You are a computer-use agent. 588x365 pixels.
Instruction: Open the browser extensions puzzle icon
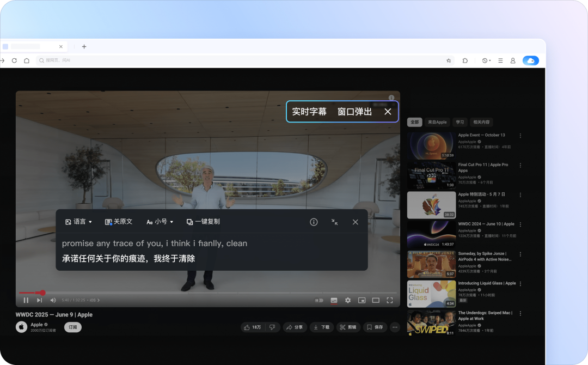(465, 60)
